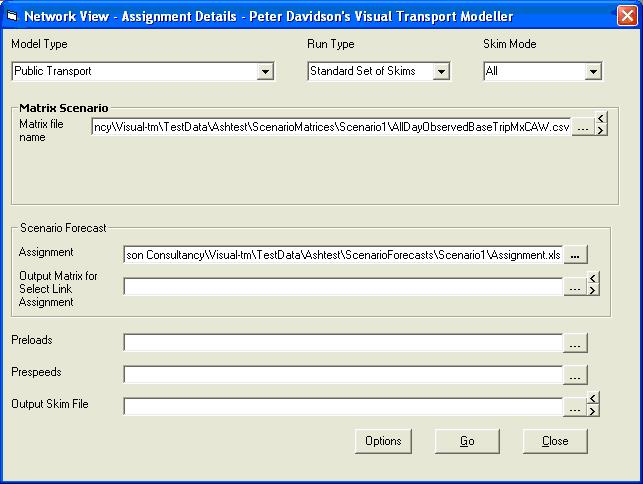Click into the Matrix file name field
This screenshot has width=643, height=484.
pos(330,128)
